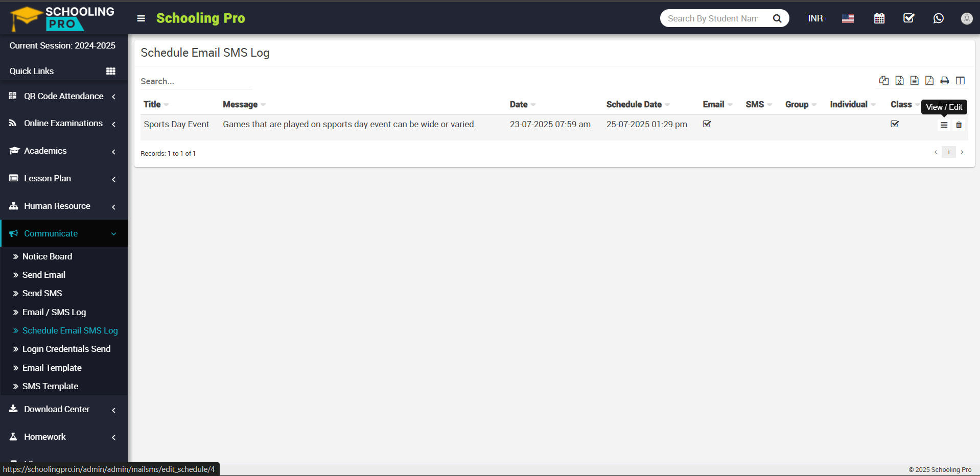Expand Human Resource menu

pos(64,206)
